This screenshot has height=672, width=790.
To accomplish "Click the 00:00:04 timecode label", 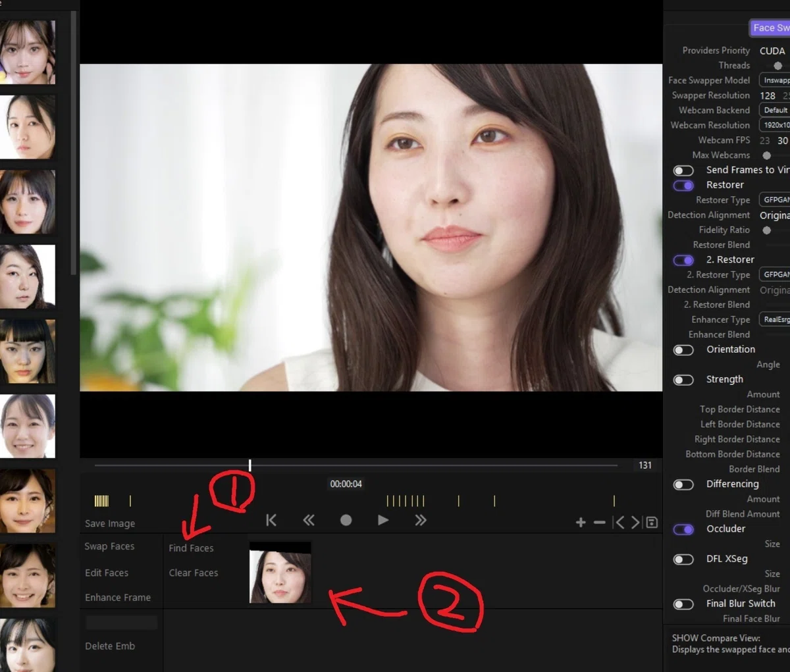I will tap(346, 484).
